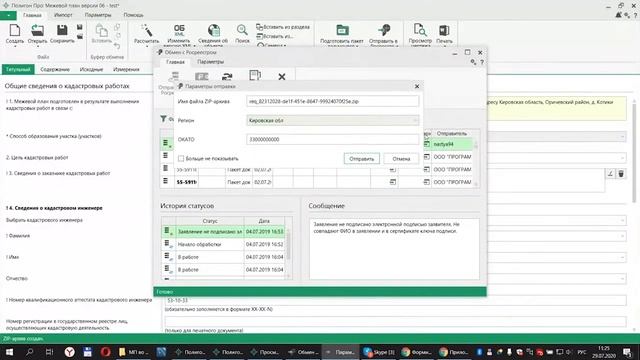Image resolution: width=640 pixels, height=360 pixels.
Task: Expand dropdown under Открыть button
Action: pos(37,46)
